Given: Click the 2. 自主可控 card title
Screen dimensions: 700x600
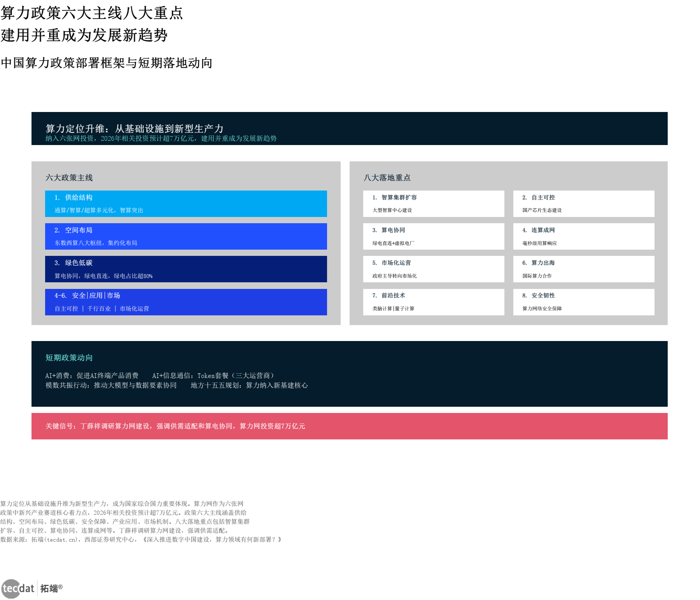Looking at the screenshot, I should pos(539,198).
